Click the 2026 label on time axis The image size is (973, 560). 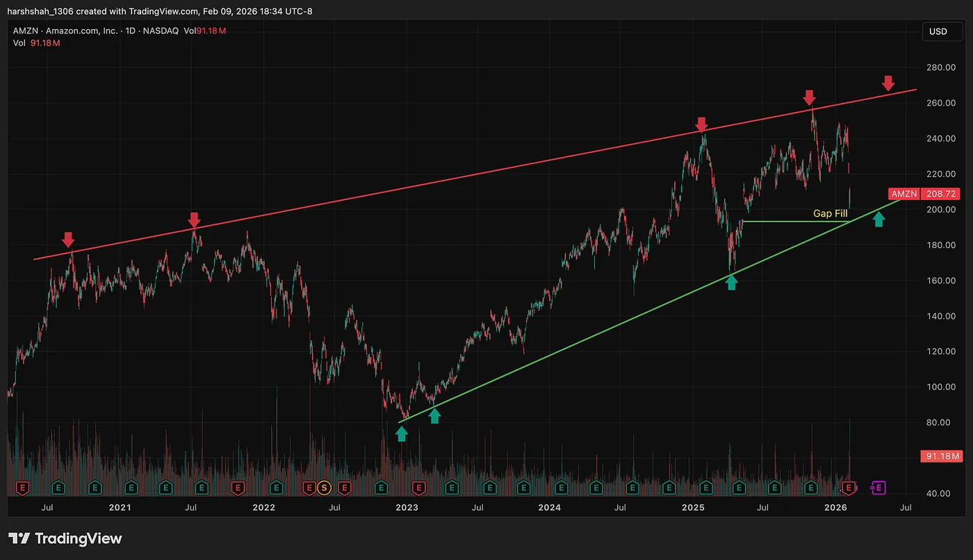836,507
